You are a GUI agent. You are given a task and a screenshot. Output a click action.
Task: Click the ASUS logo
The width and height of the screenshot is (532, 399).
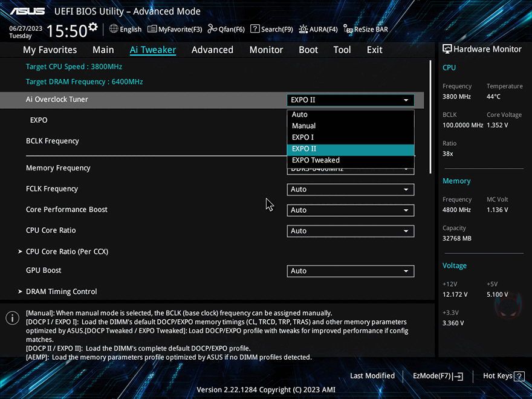[x=27, y=11]
